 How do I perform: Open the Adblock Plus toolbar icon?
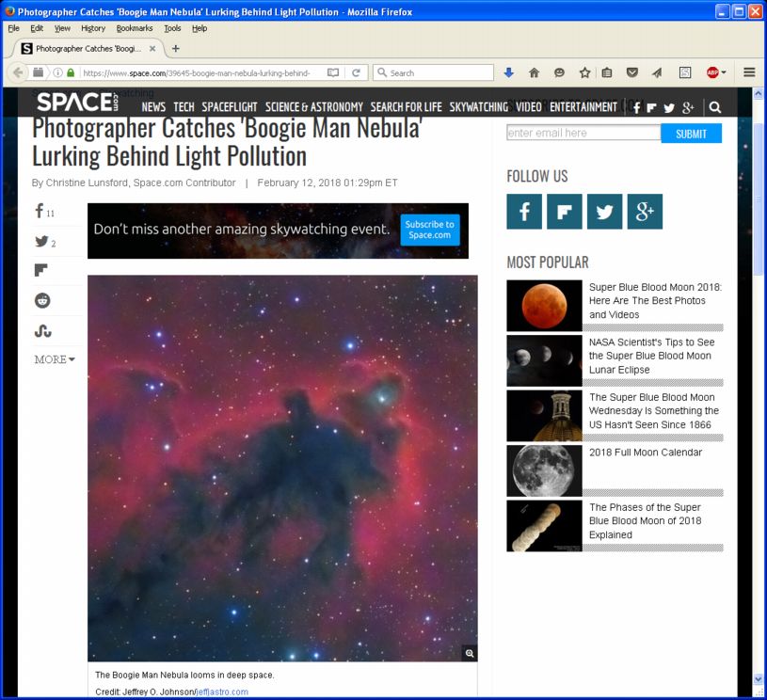point(712,72)
